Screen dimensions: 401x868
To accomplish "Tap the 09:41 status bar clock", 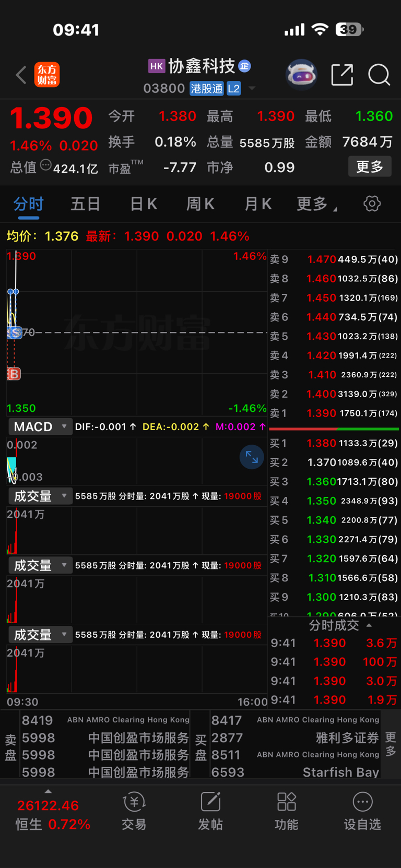I will pos(76,30).
